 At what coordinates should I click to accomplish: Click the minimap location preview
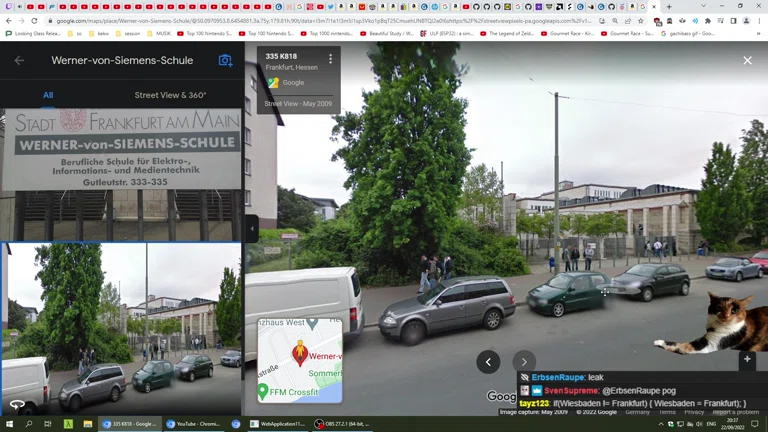(x=300, y=360)
